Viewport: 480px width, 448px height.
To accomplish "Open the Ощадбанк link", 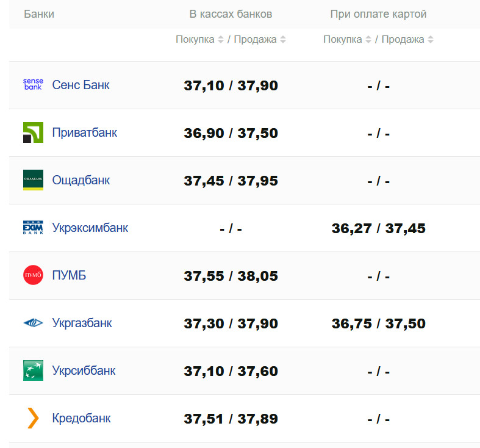I will [81, 180].
